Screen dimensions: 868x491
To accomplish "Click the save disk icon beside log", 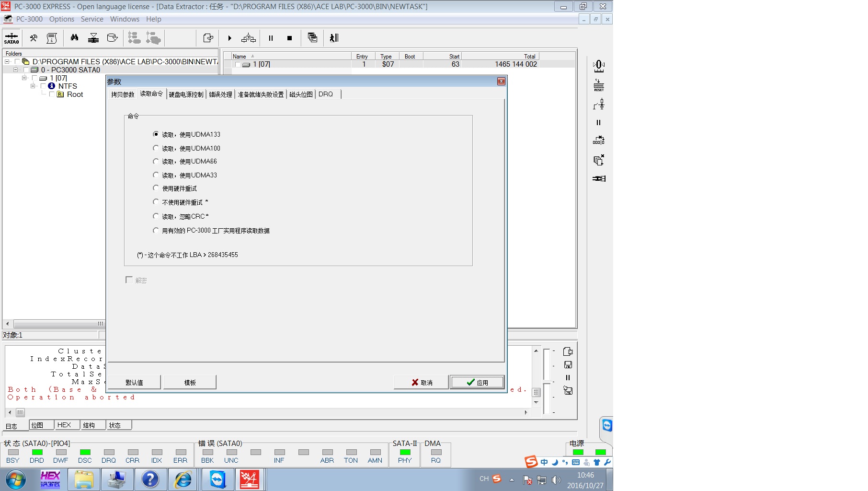I will pyautogui.click(x=568, y=365).
